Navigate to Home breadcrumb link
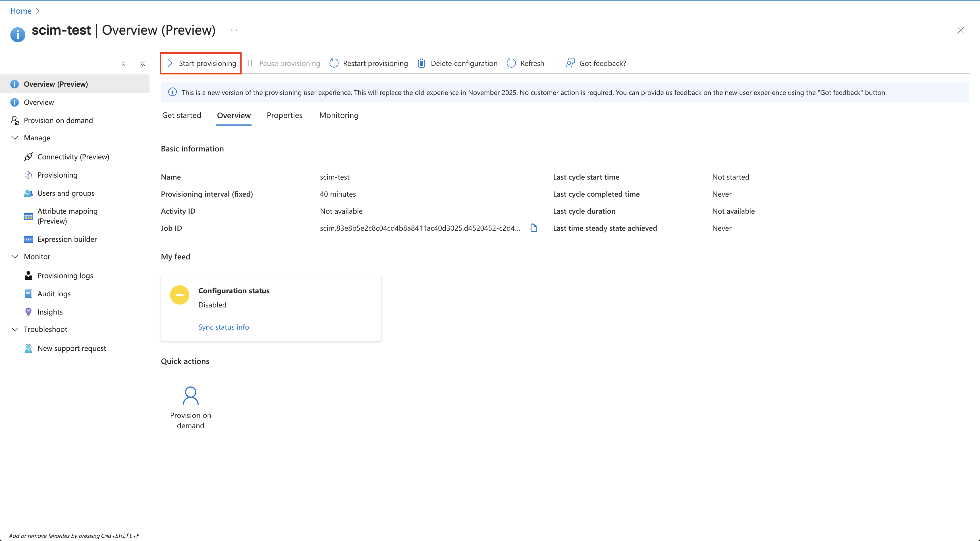This screenshot has height=541, width=980. (x=20, y=11)
